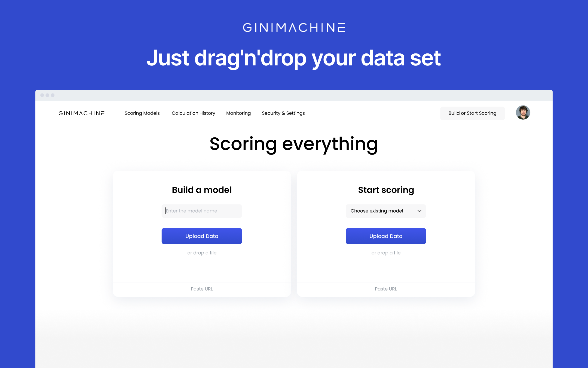Click the Enter the model name input field
Screen dimensions: 588x368
click(x=201, y=211)
